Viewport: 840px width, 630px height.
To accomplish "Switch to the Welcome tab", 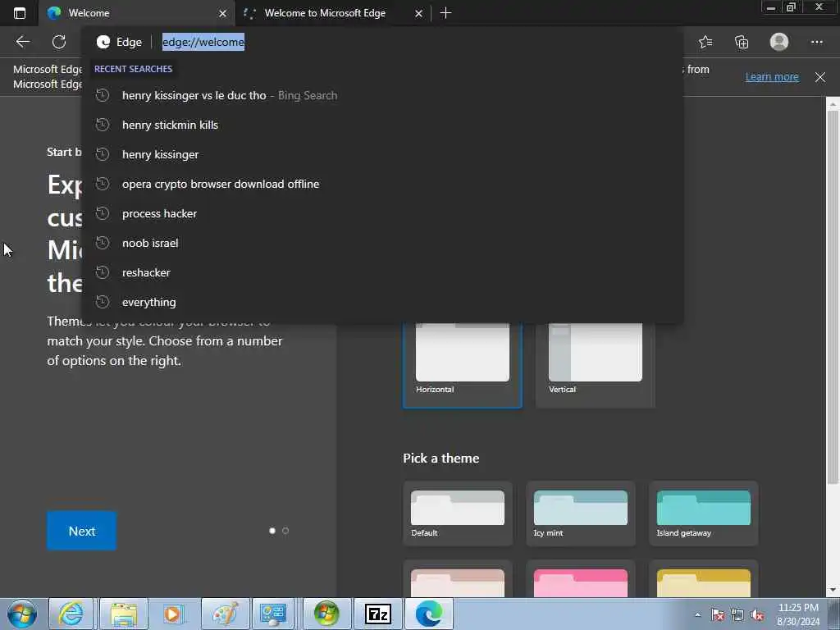I will (137, 13).
